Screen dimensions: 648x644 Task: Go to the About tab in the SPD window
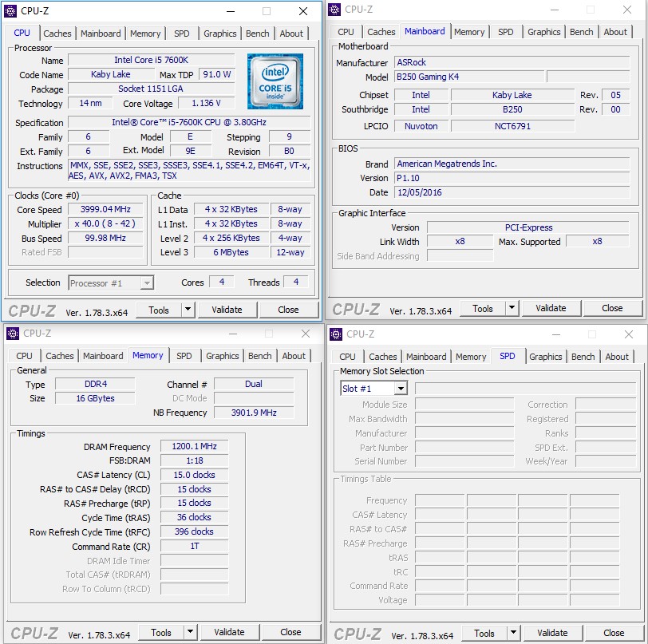point(616,357)
